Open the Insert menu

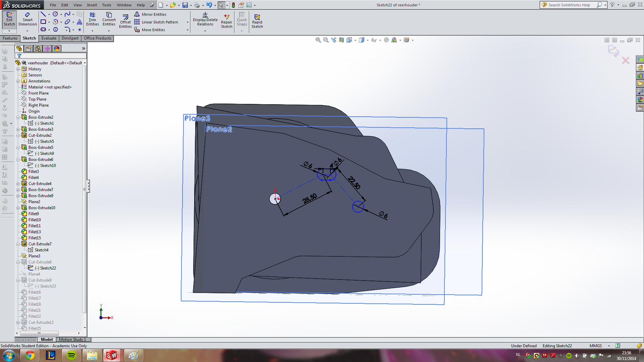92,5
